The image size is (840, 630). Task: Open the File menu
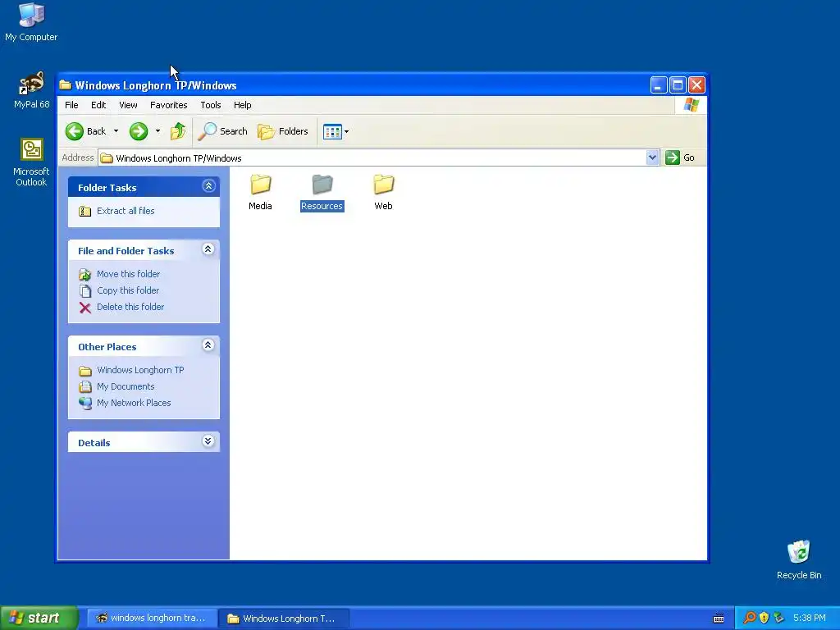coord(71,105)
